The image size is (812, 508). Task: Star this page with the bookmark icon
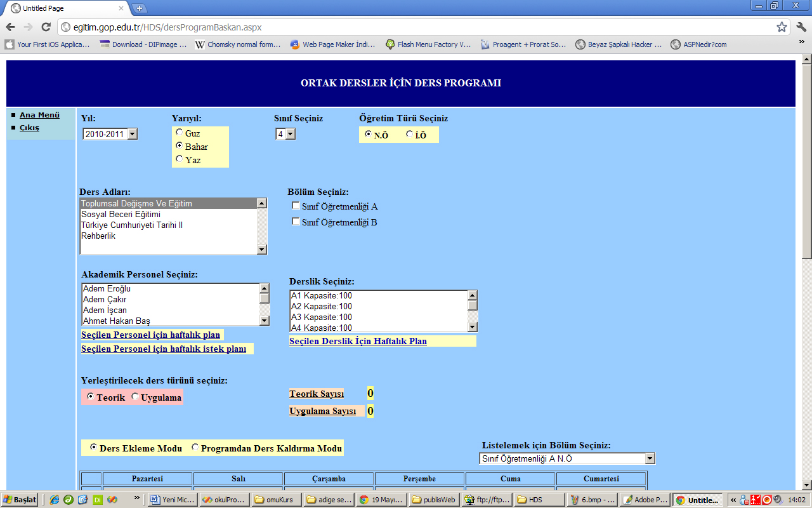pos(782,27)
